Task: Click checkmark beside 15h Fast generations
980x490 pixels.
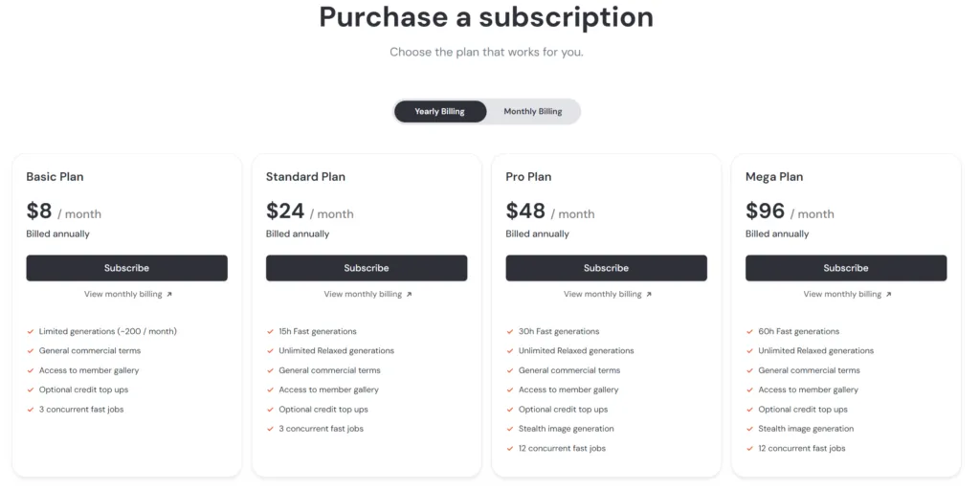Action: pos(270,332)
